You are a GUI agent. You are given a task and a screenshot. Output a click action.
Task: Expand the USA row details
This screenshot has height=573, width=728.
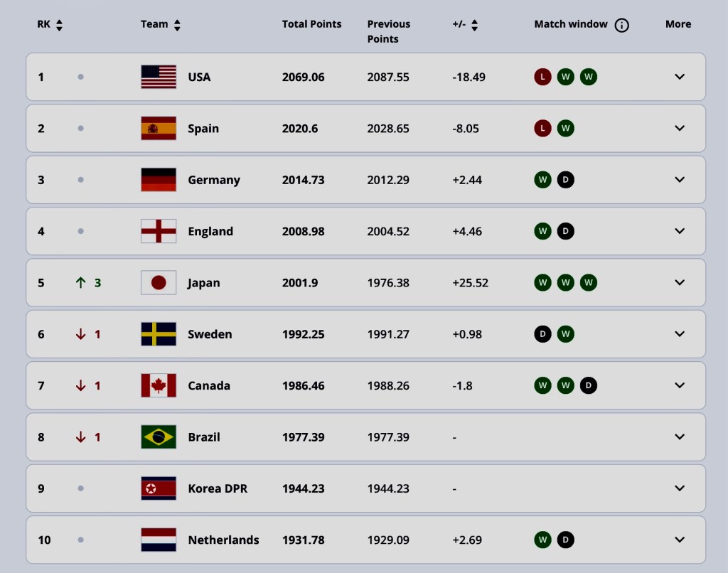tap(680, 77)
